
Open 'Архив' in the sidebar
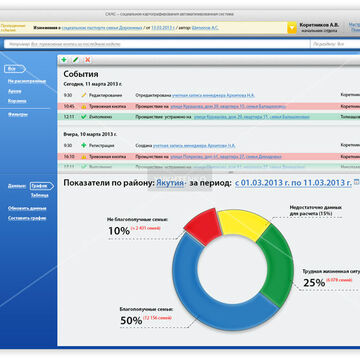[15, 91]
